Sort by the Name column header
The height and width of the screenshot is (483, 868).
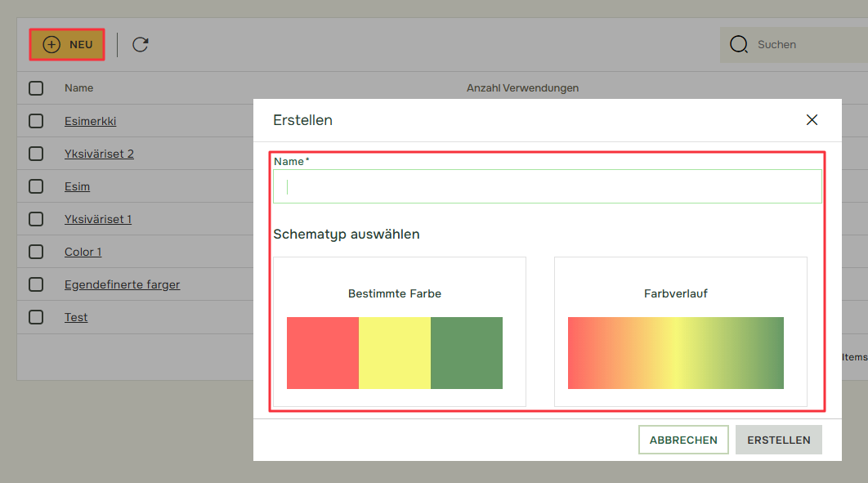point(79,88)
